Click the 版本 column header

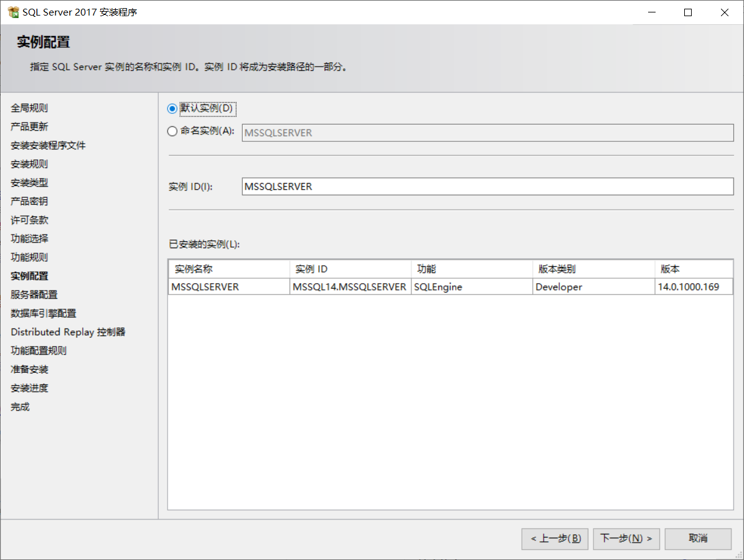693,269
